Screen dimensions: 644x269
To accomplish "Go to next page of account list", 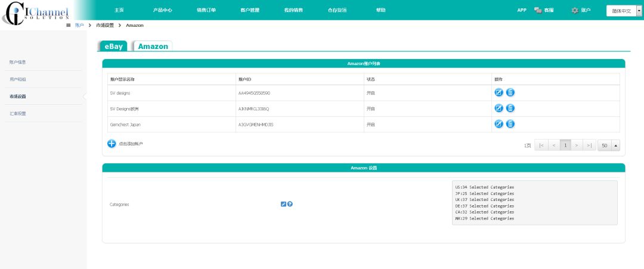I will click(577, 146).
